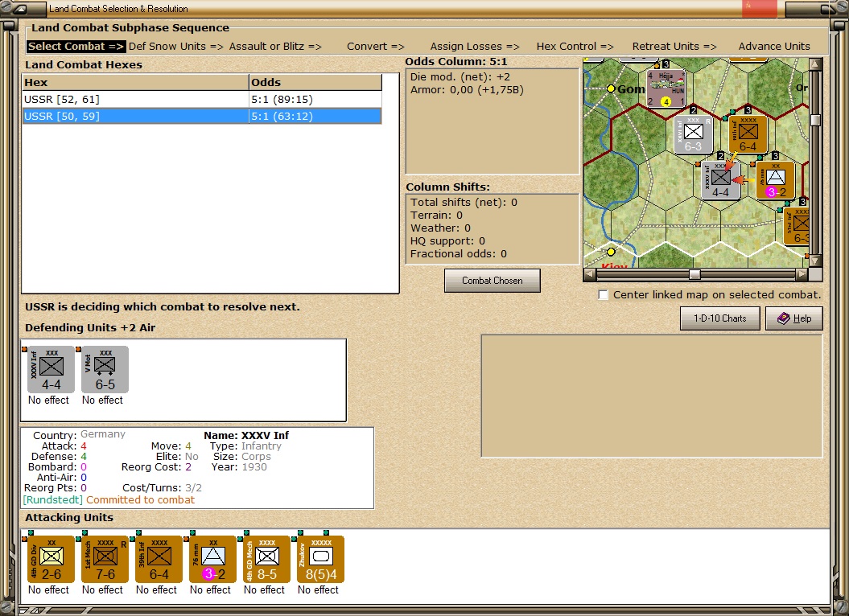The height and width of the screenshot is (616, 849).
Task: Open the 1-D-10 Charts
Action: [x=719, y=318]
